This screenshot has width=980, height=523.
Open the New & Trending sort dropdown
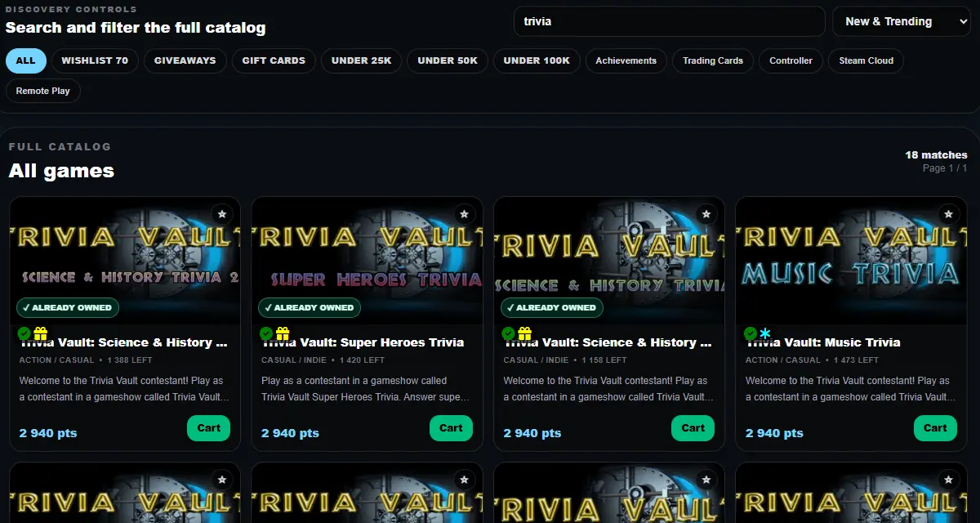pyautogui.click(x=902, y=22)
